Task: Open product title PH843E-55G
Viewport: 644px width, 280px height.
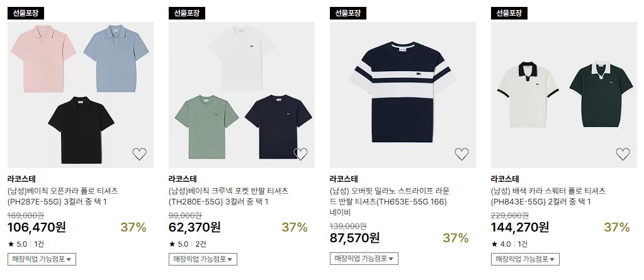Action: [x=548, y=196]
